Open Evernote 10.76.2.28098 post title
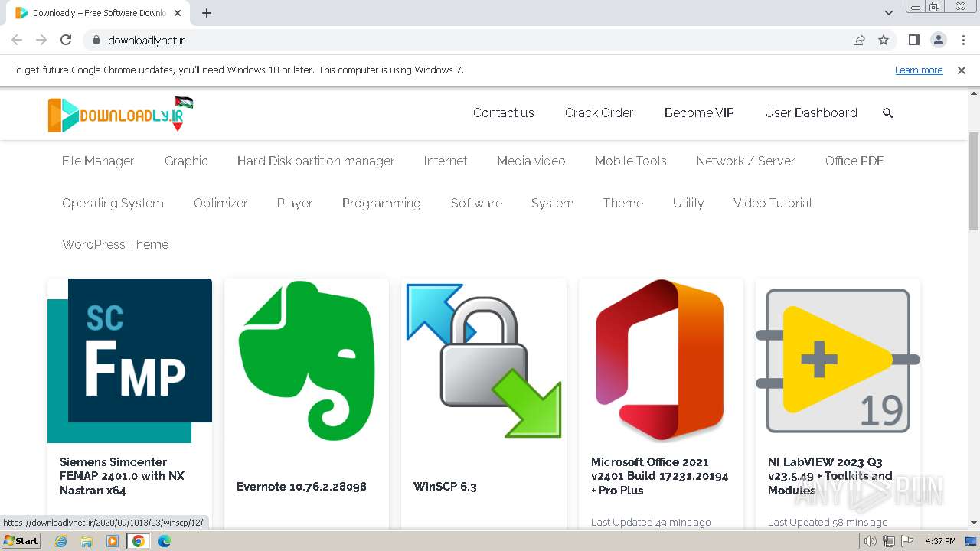The height and width of the screenshot is (551, 980). coord(302,487)
